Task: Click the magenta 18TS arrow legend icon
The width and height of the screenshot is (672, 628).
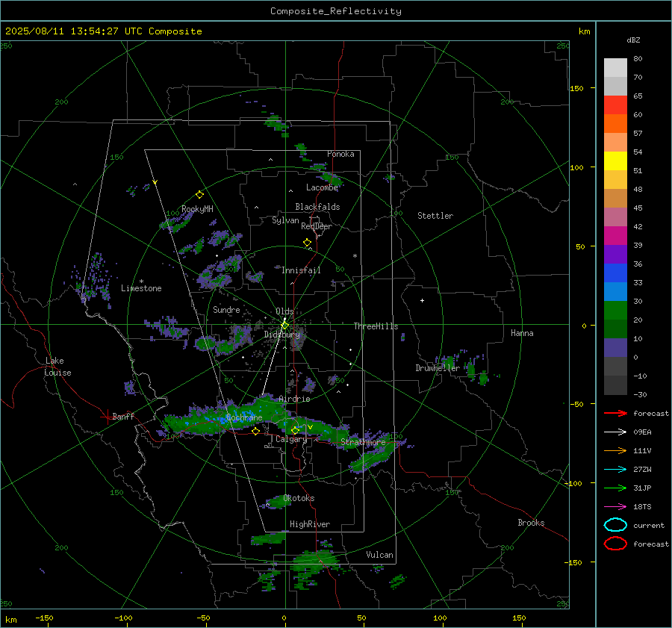Action: pyautogui.click(x=615, y=507)
